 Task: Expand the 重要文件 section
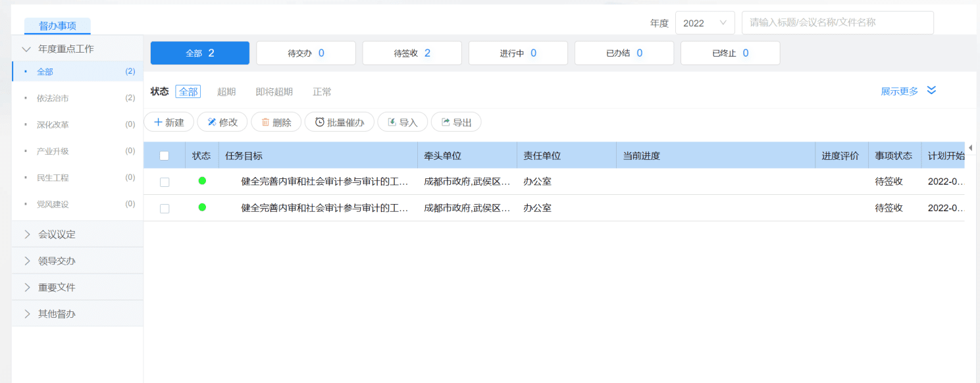[77, 288]
